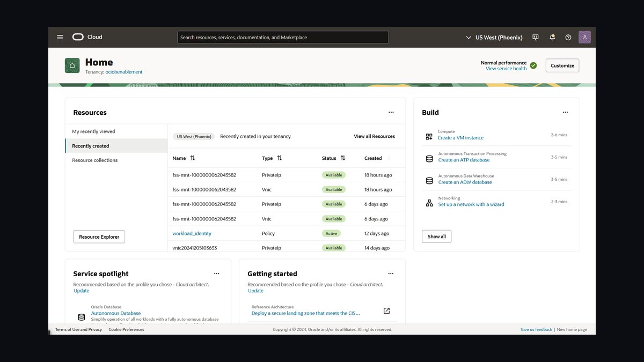
Task: Click Set up a network with a wizard
Action: pos(471,204)
